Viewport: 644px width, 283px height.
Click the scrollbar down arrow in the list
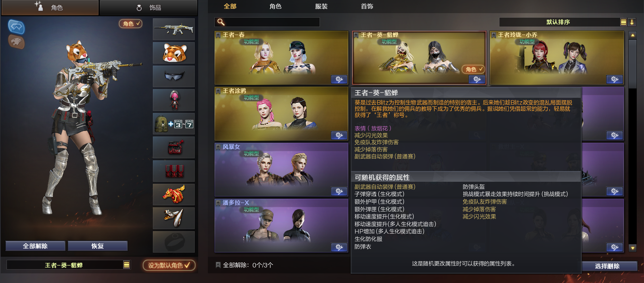click(633, 248)
